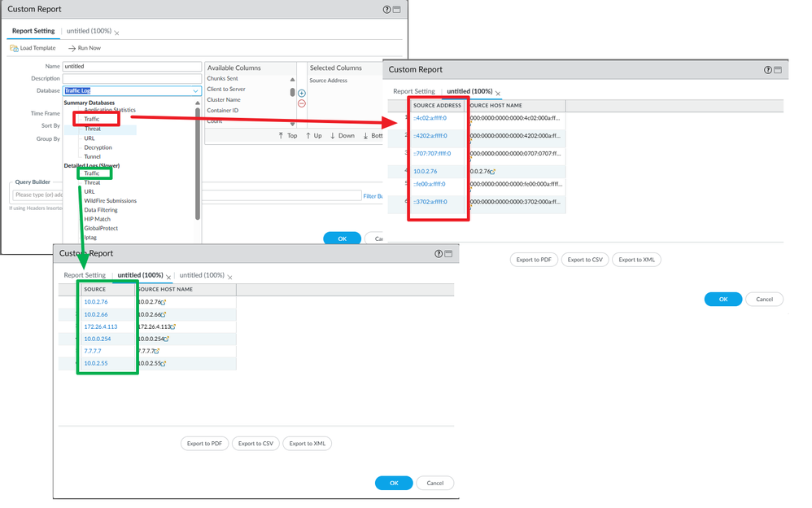
Task: Open the second untitled (100%) tab in bottom window
Action: [202, 276]
